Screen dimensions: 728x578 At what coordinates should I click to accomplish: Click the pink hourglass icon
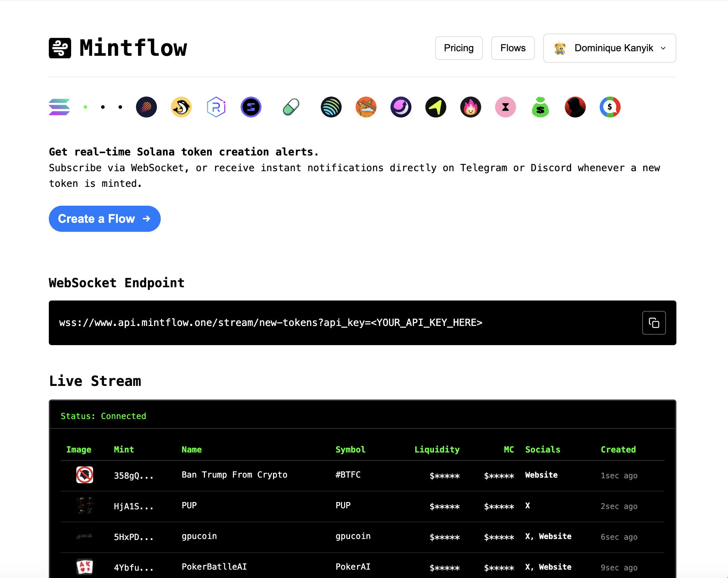point(505,107)
